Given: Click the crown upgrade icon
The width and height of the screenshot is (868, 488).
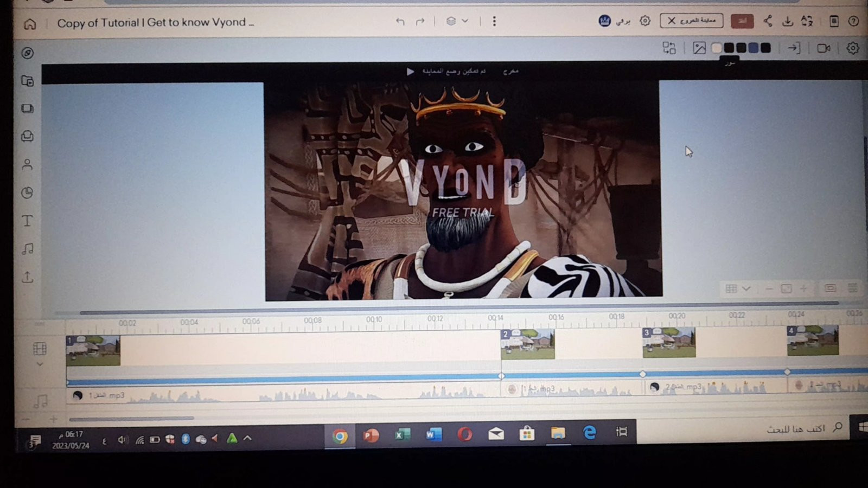Looking at the screenshot, I should [604, 21].
